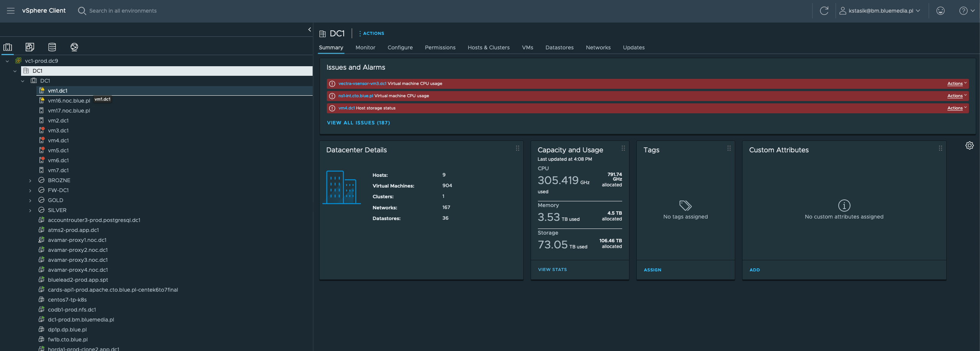980x351 pixels.
Task: Open the hamburger navigation menu
Action: [11, 11]
